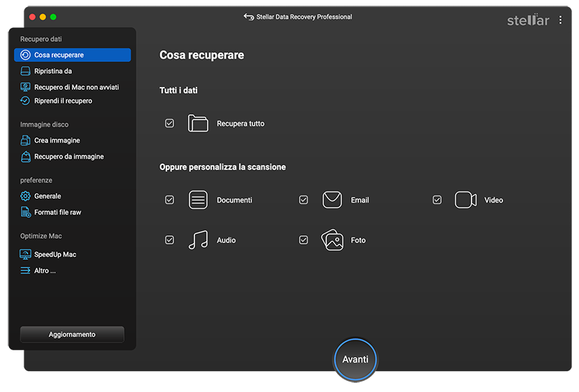
Task: Click the Documenti document icon
Action: pyautogui.click(x=198, y=200)
